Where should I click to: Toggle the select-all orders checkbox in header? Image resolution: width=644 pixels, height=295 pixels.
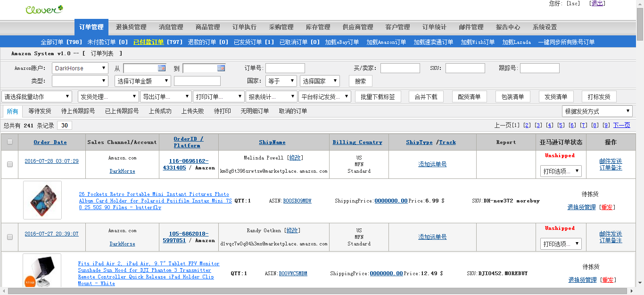10,142
